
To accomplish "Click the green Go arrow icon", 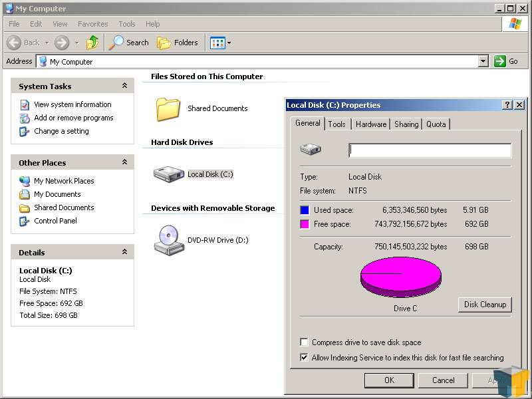I will tap(500, 61).
